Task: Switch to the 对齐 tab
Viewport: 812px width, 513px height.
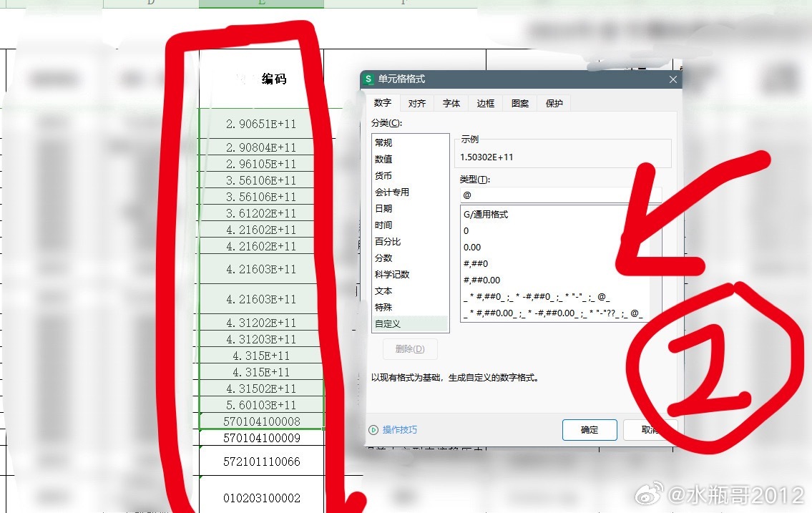Action: (x=417, y=104)
